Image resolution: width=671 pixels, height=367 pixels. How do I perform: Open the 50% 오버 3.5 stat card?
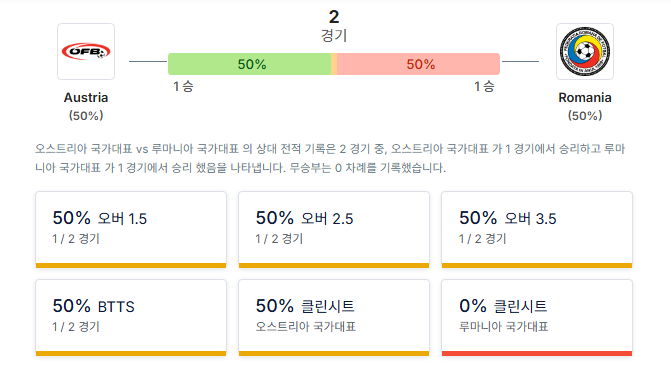click(x=537, y=230)
